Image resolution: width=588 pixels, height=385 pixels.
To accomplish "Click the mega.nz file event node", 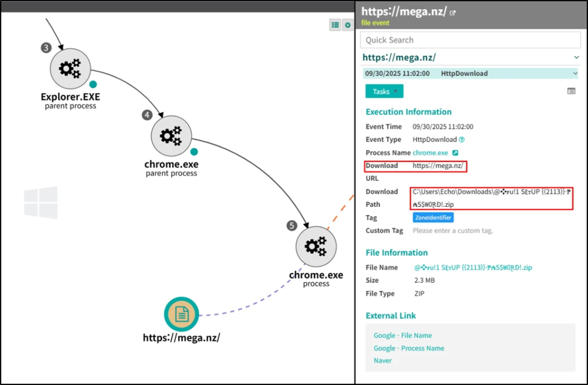I will click(181, 315).
